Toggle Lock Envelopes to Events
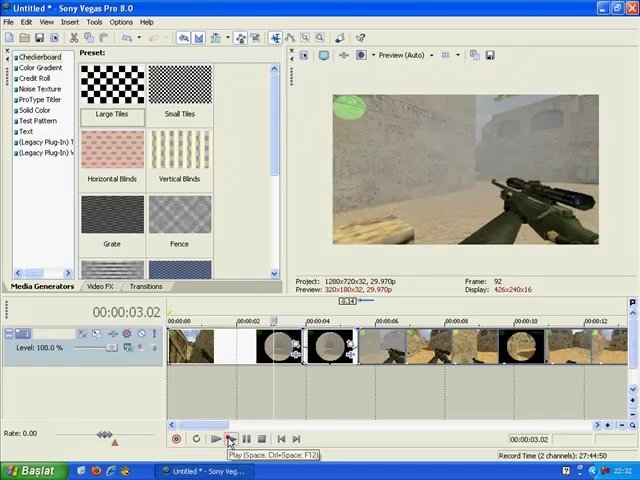 coord(241,38)
